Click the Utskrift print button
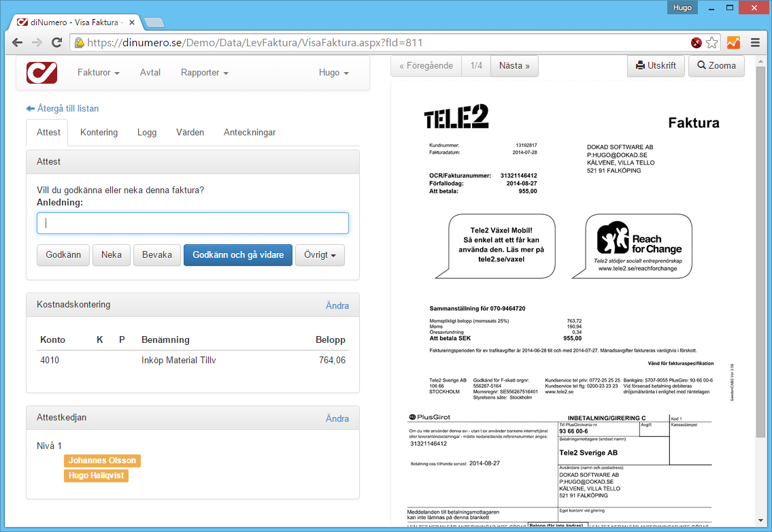This screenshot has width=772, height=532. tap(656, 65)
